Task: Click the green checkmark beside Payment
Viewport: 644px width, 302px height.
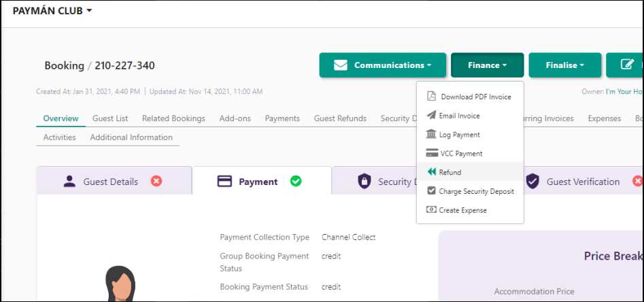Action: point(296,181)
